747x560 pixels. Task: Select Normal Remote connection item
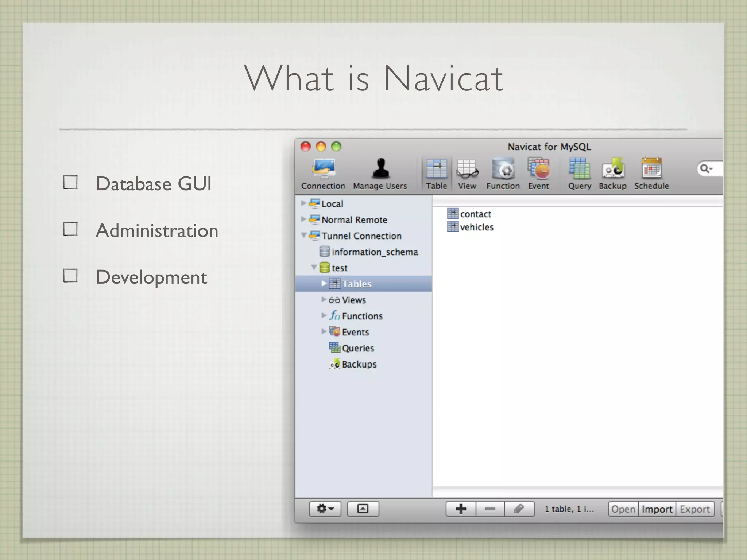click(348, 219)
